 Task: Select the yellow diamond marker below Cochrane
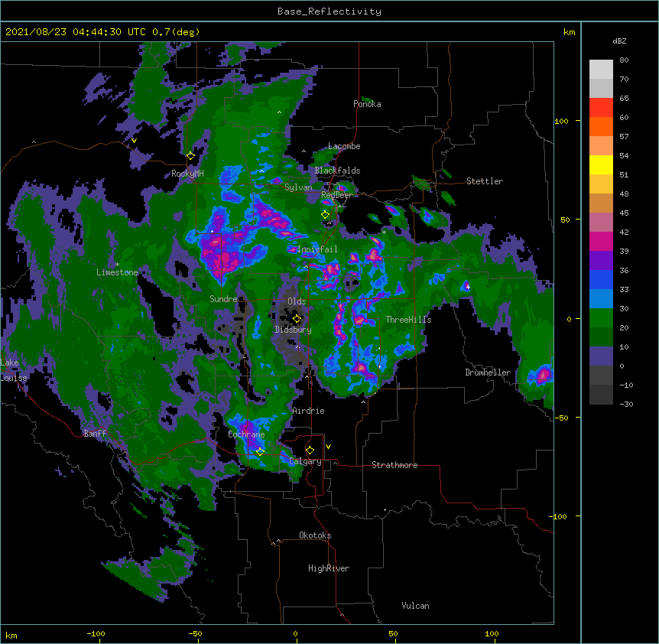point(260,451)
